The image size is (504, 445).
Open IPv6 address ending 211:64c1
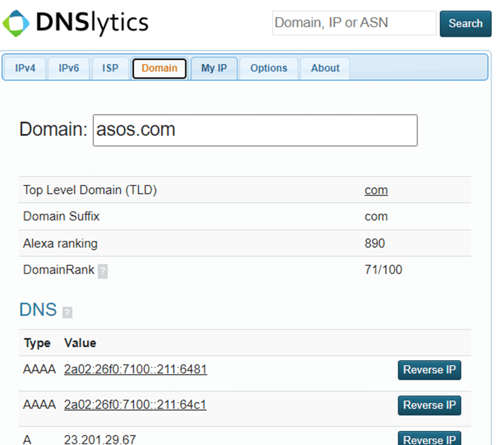click(x=135, y=404)
